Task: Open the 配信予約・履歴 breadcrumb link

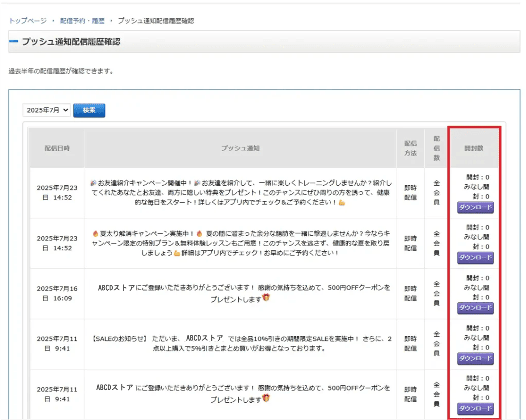Action: point(82,21)
